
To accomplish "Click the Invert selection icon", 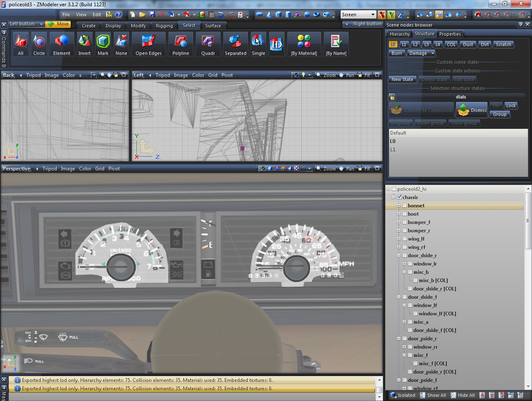I will pyautogui.click(x=84, y=44).
